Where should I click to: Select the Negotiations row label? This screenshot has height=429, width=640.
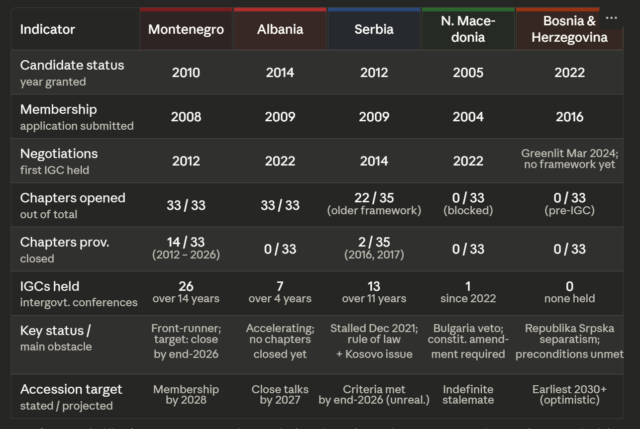tap(59, 160)
